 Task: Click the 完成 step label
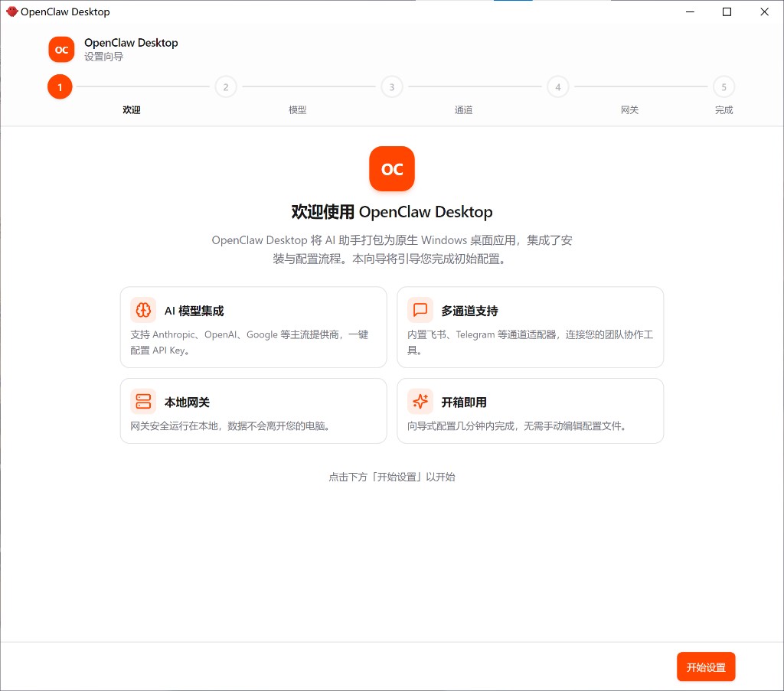point(724,110)
